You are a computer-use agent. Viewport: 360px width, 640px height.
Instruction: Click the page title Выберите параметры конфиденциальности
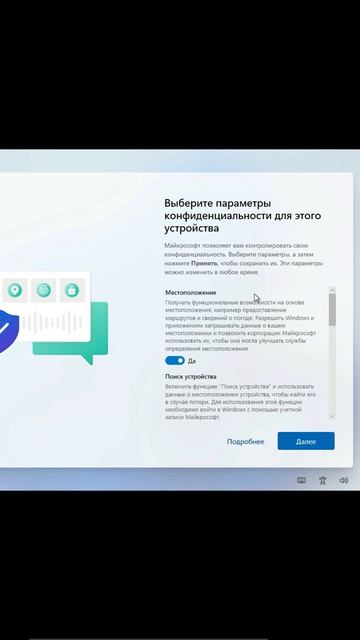pos(242,216)
